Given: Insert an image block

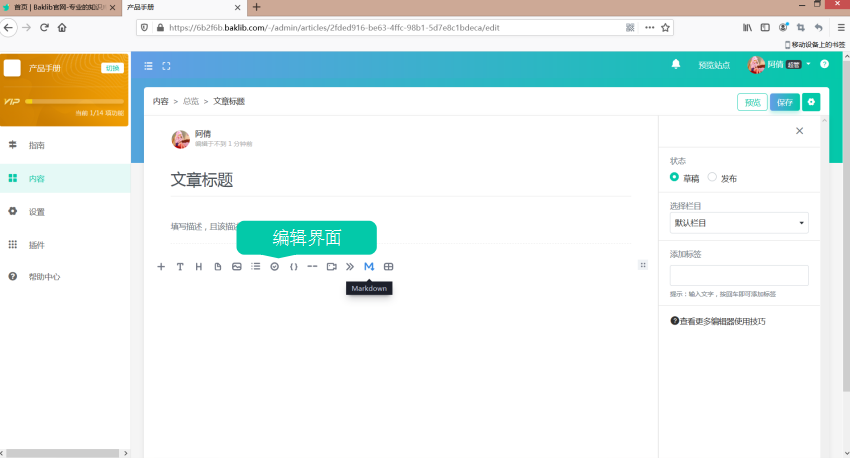Looking at the screenshot, I should coord(237,267).
